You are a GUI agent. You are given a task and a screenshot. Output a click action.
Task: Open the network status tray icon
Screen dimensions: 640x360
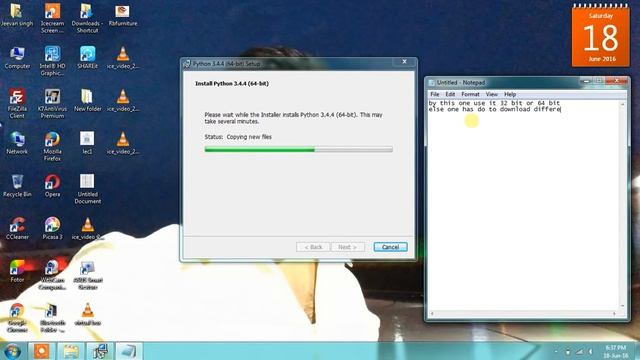click(x=579, y=351)
